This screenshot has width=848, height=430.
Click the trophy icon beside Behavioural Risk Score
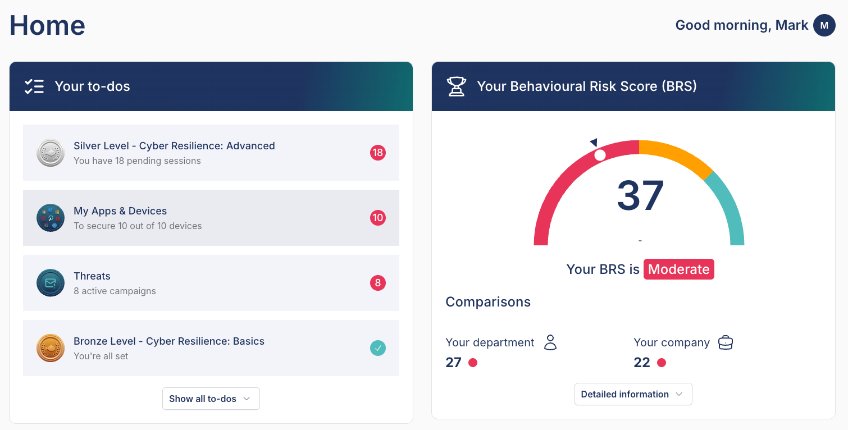pyautogui.click(x=456, y=87)
